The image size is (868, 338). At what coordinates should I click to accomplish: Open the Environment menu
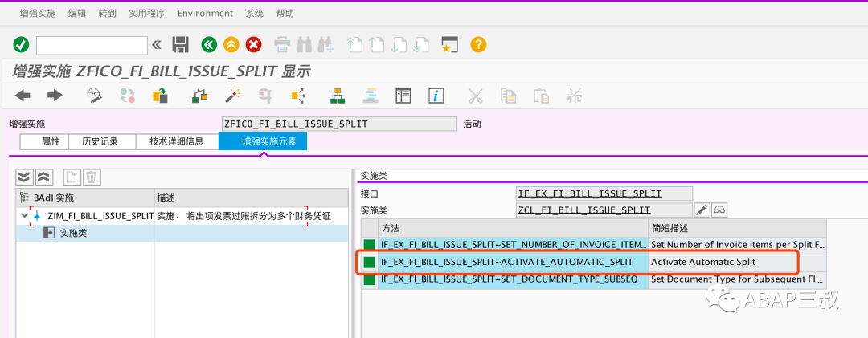pos(206,14)
